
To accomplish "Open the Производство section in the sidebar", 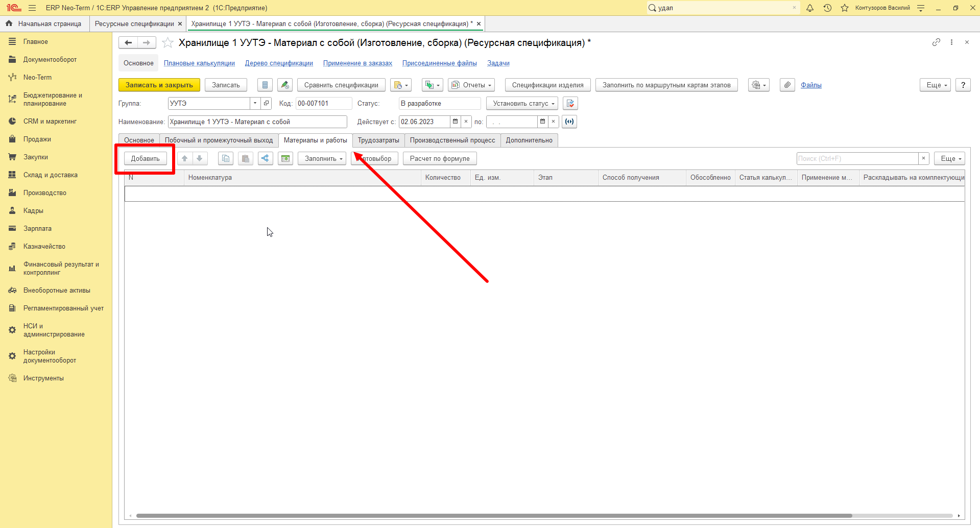I will click(45, 193).
